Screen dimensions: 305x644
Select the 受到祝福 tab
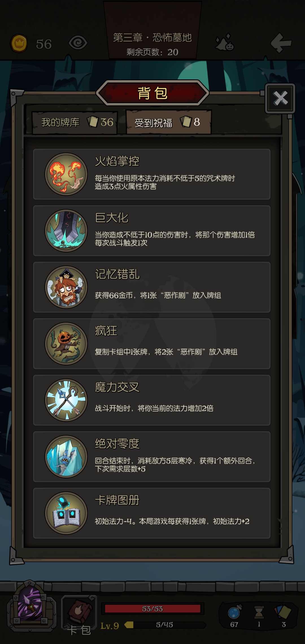coord(169,122)
